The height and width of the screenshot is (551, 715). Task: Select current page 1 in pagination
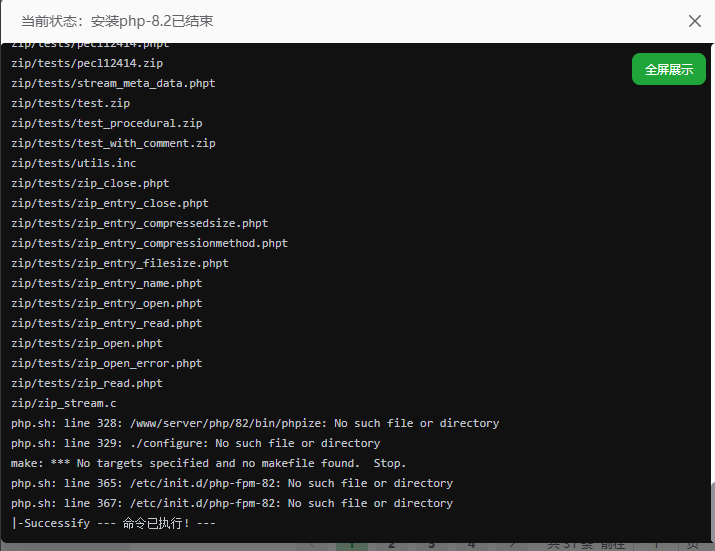tap(352, 545)
